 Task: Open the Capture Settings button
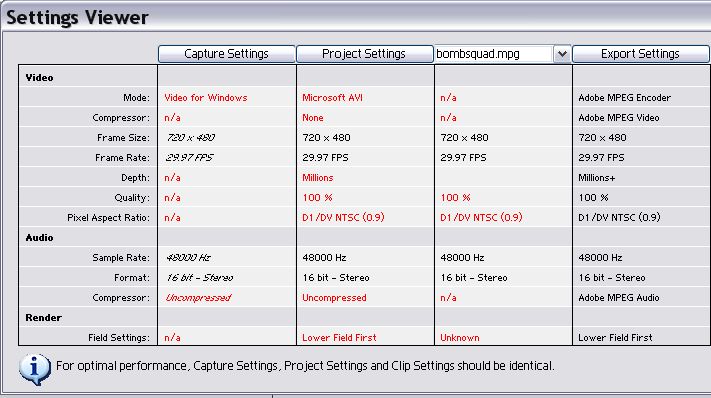tap(226, 54)
